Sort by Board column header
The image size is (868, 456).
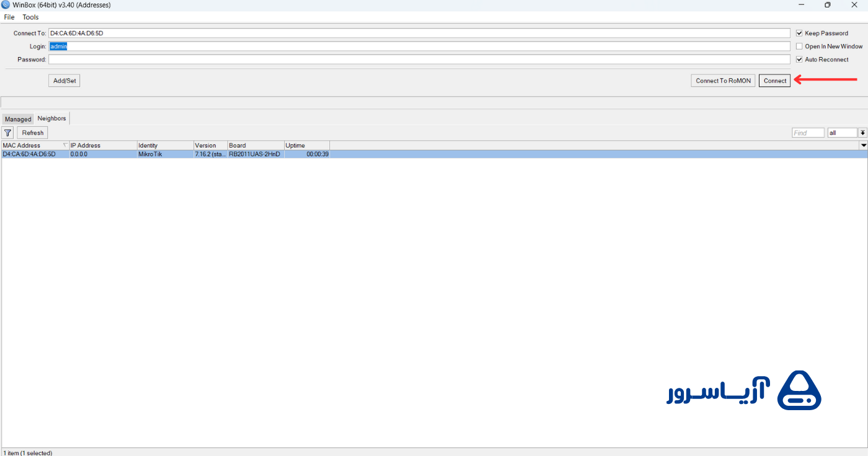(256, 146)
